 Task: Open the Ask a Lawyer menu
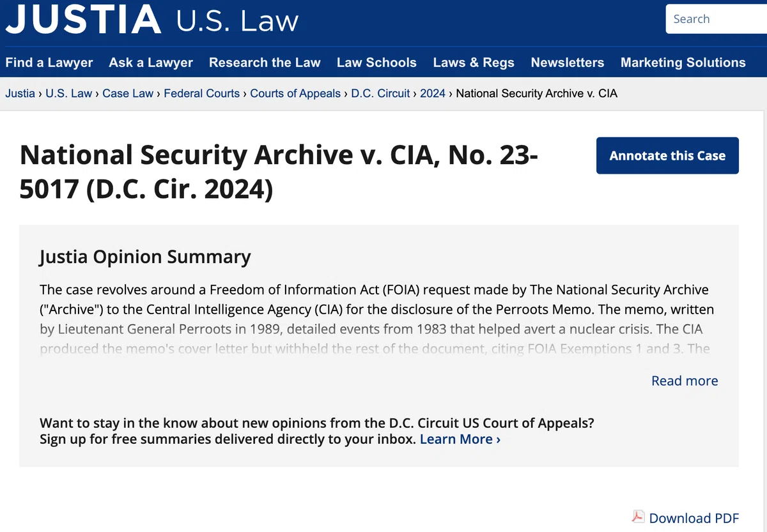(x=151, y=63)
